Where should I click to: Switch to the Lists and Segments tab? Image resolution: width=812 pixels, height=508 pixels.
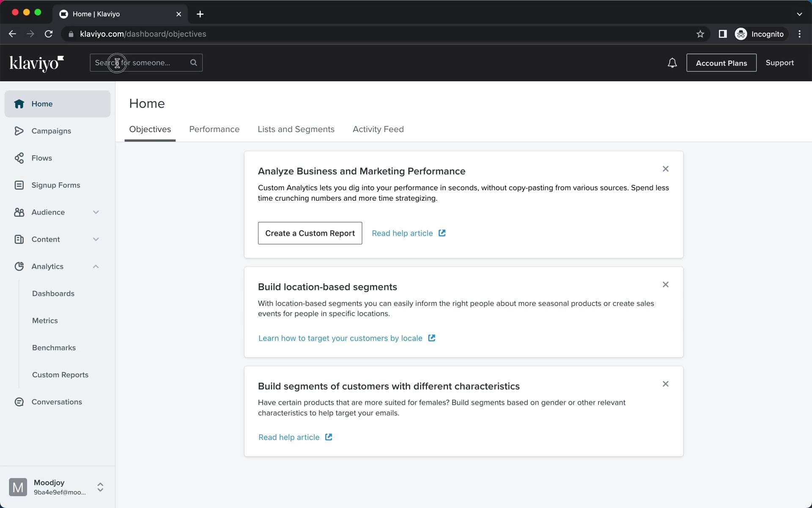[x=296, y=129]
